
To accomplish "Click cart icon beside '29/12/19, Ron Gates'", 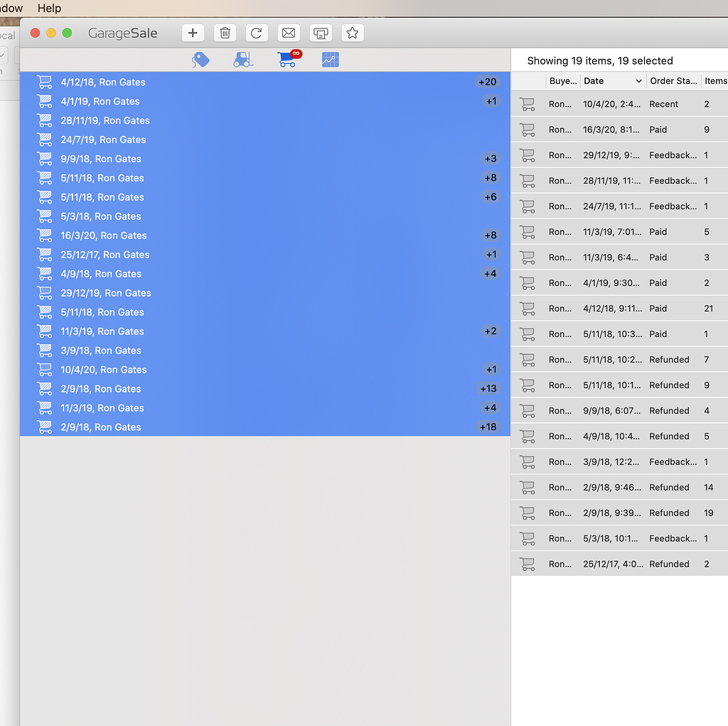I will [45, 293].
